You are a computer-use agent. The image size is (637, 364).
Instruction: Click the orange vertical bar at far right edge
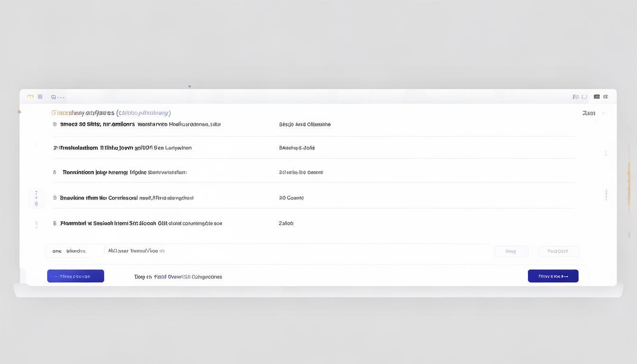pos(629,187)
